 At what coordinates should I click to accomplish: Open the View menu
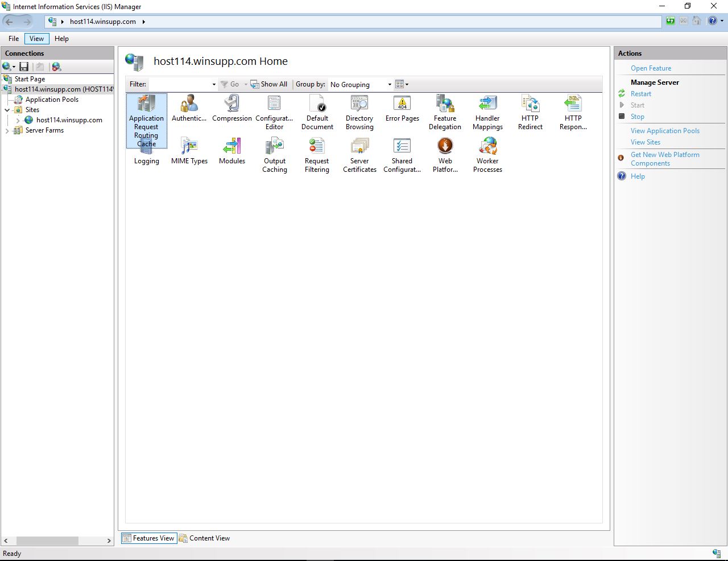tap(36, 39)
